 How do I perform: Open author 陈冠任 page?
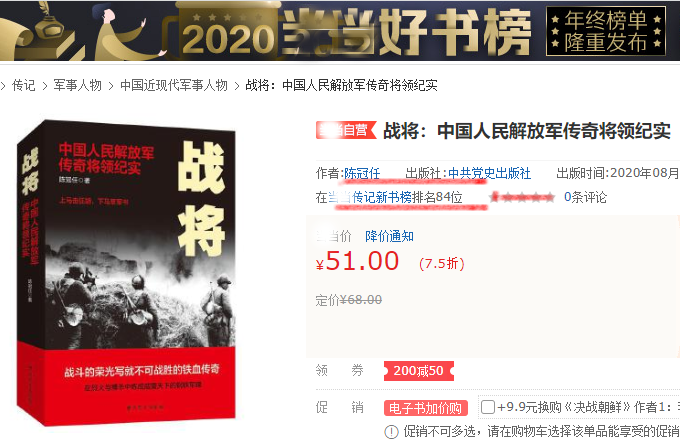362,174
